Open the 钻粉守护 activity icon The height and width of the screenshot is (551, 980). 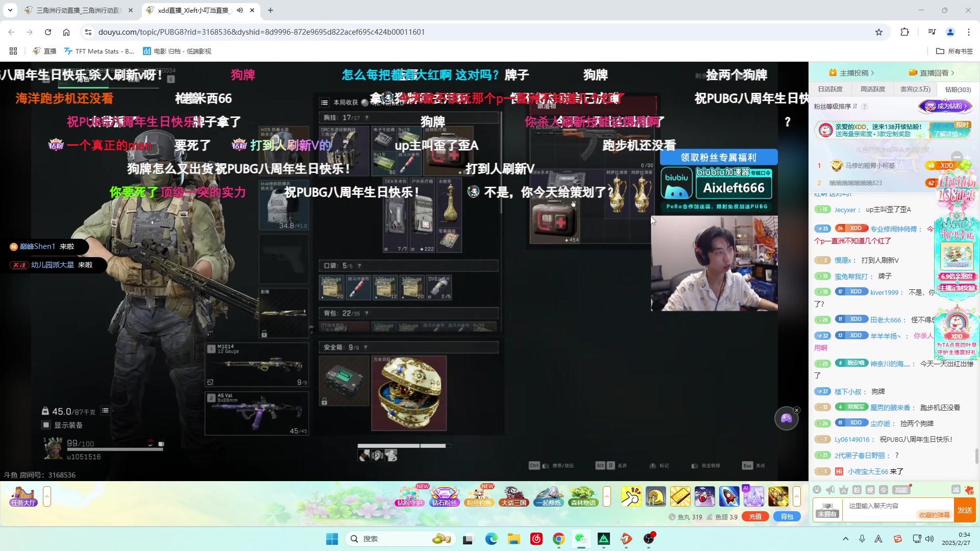pos(409,496)
